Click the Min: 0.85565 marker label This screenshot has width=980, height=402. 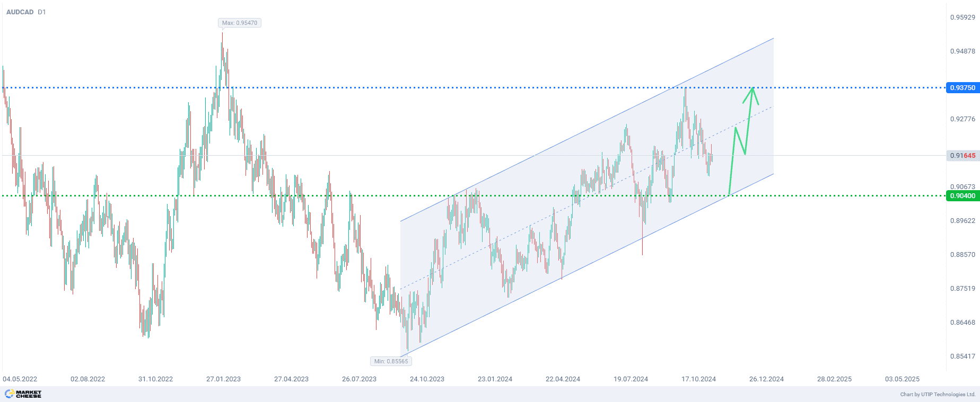[391, 361]
